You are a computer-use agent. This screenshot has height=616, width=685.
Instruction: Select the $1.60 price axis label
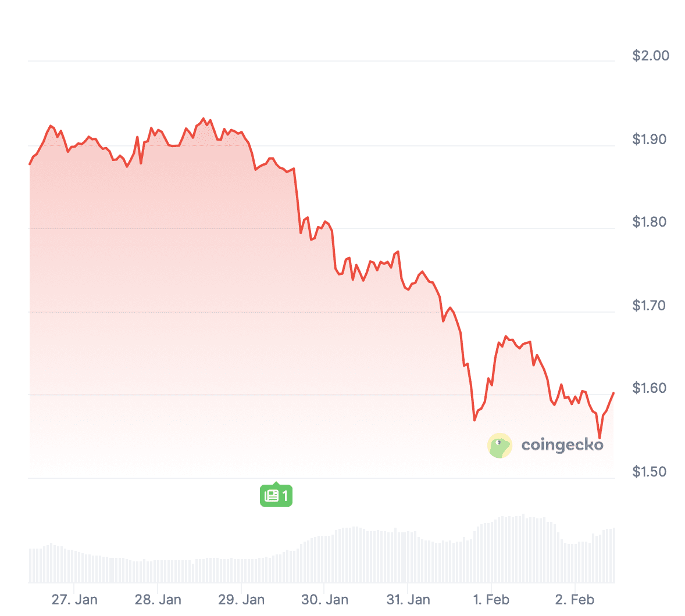tap(649, 388)
